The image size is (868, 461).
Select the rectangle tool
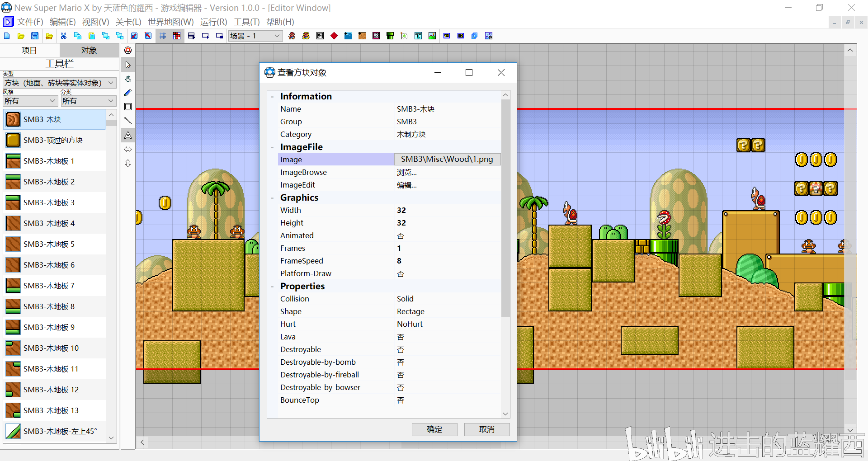128,107
